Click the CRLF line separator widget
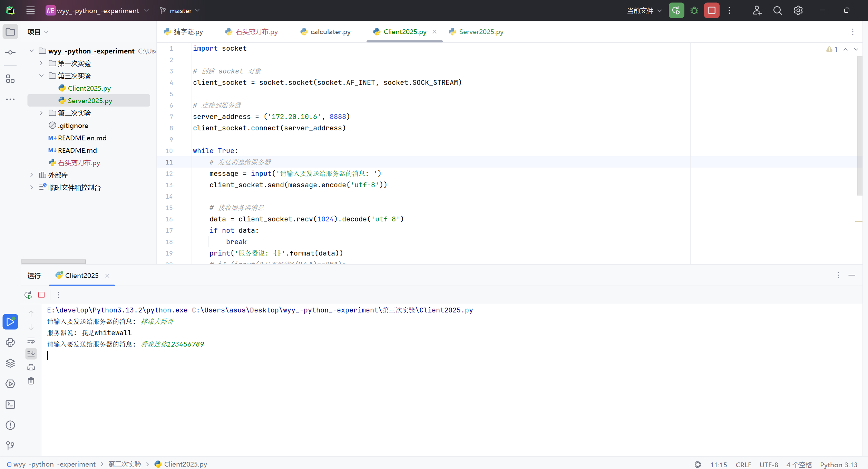The width and height of the screenshot is (868, 469). click(x=743, y=464)
